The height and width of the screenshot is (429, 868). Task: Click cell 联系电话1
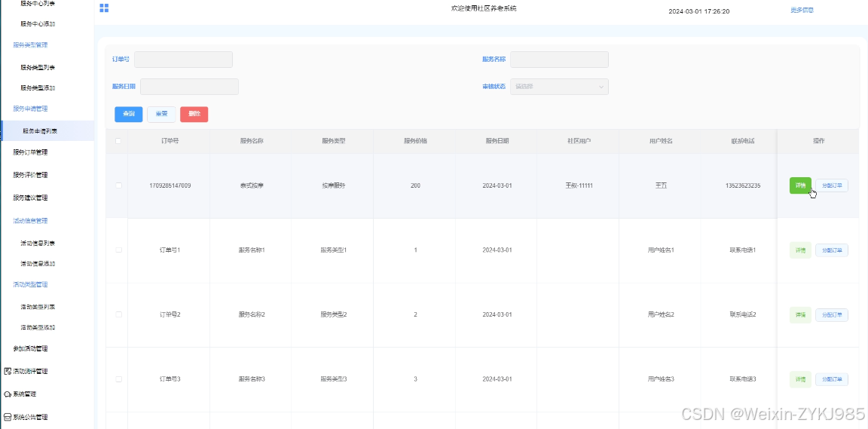tap(743, 250)
